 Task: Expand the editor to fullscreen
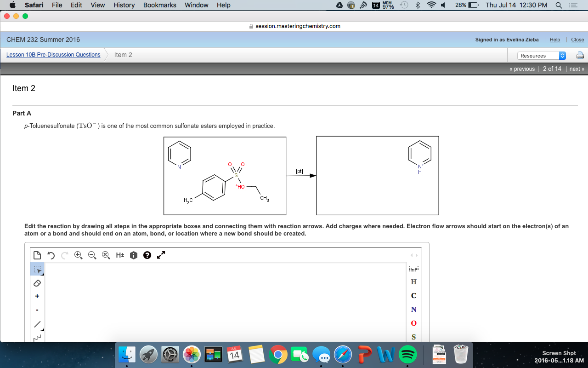[x=160, y=255]
